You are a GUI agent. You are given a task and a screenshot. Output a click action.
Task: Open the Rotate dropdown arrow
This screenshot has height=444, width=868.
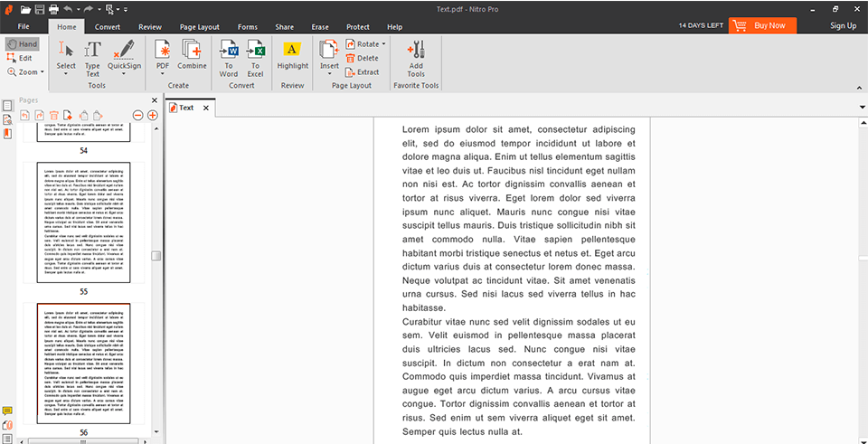(x=384, y=43)
